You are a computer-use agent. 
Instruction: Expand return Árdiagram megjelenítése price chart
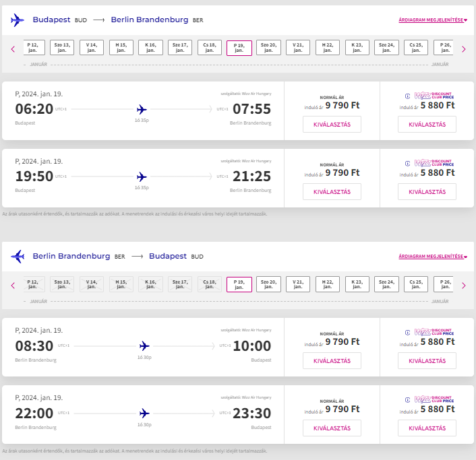[432, 257]
